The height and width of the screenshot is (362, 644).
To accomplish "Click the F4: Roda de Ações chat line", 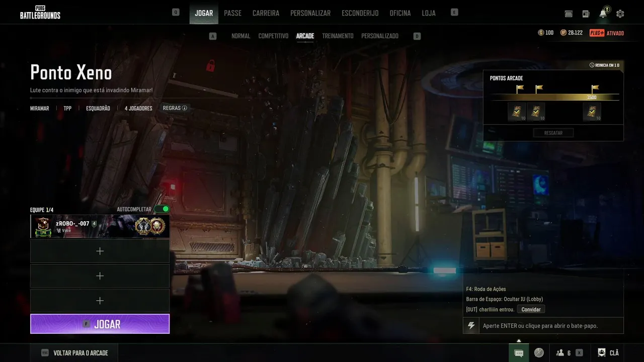I will (486, 289).
